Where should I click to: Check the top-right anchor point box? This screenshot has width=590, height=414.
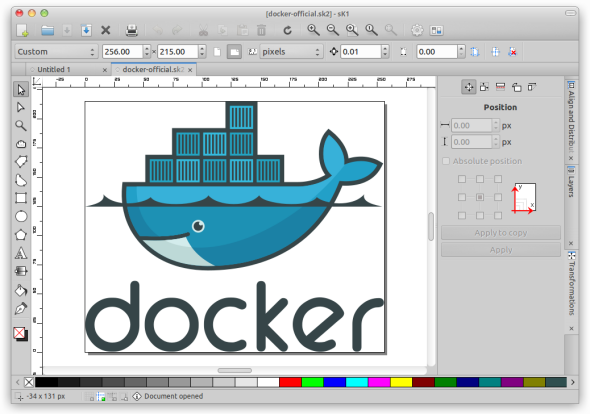coord(498,179)
